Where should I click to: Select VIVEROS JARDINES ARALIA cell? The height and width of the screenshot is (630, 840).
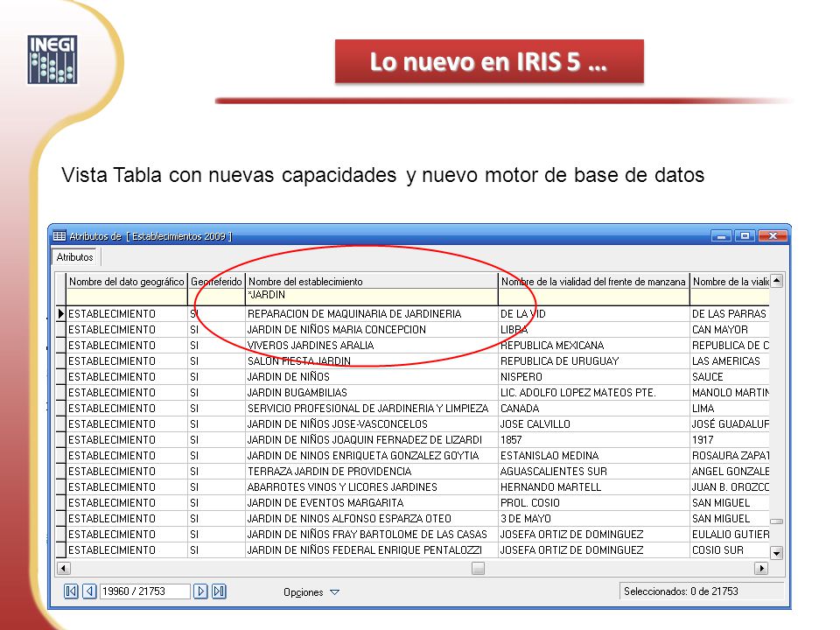pyautogui.click(x=371, y=345)
